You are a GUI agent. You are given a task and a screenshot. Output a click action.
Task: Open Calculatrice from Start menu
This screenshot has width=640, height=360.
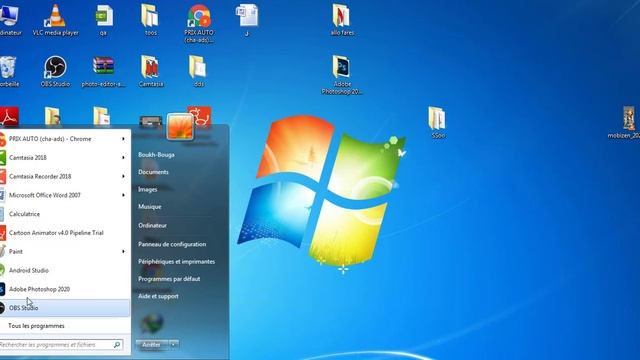pyautogui.click(x=65, y=214)
